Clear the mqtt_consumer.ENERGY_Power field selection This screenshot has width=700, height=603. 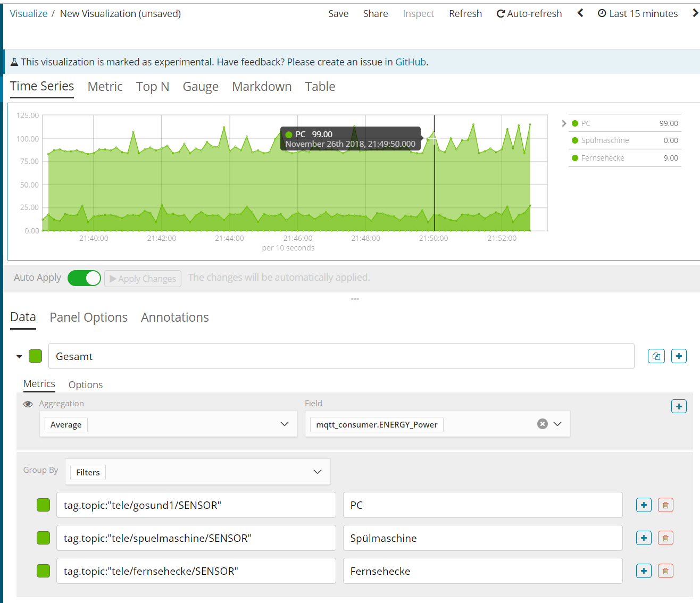(x=543, y=424)
